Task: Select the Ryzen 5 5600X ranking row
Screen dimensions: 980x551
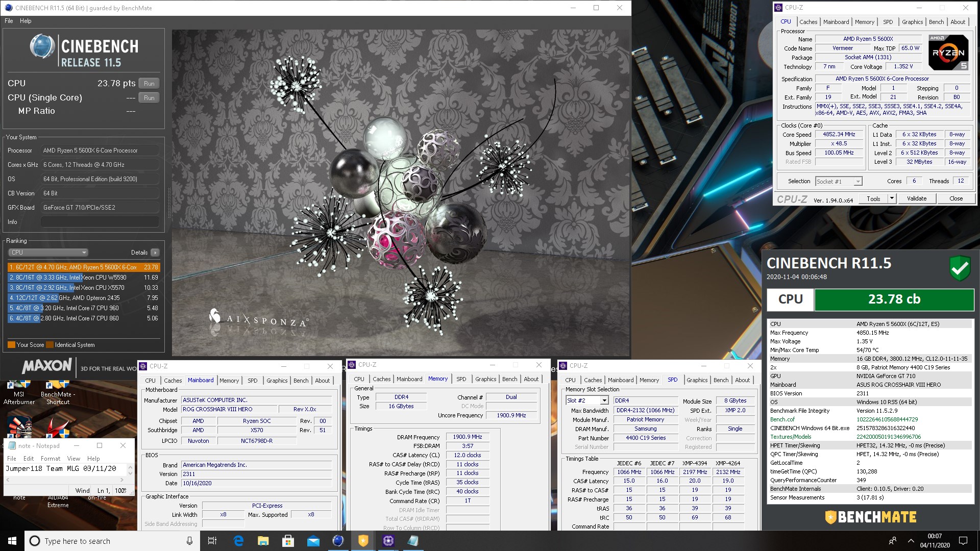Action: (x=84, y=267)
